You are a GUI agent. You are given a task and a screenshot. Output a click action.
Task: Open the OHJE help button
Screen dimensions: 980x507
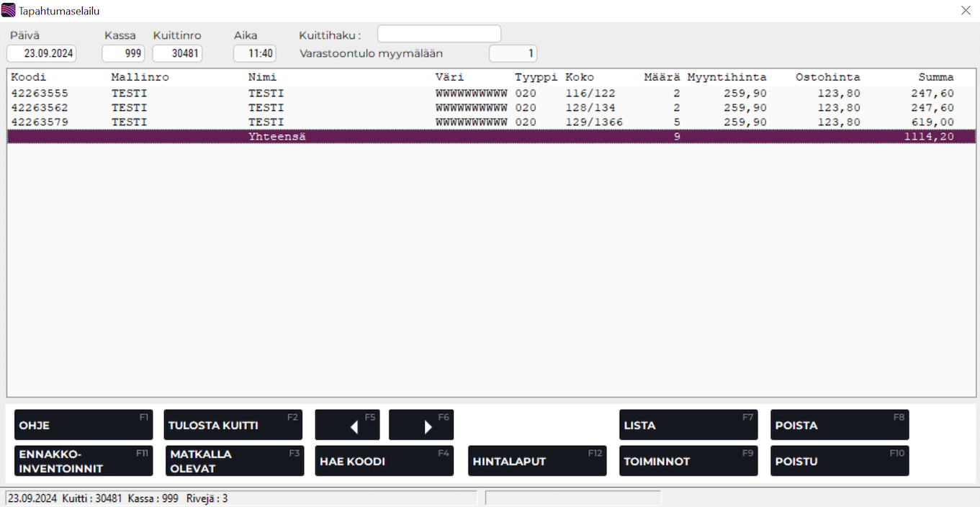click(84, 425)
